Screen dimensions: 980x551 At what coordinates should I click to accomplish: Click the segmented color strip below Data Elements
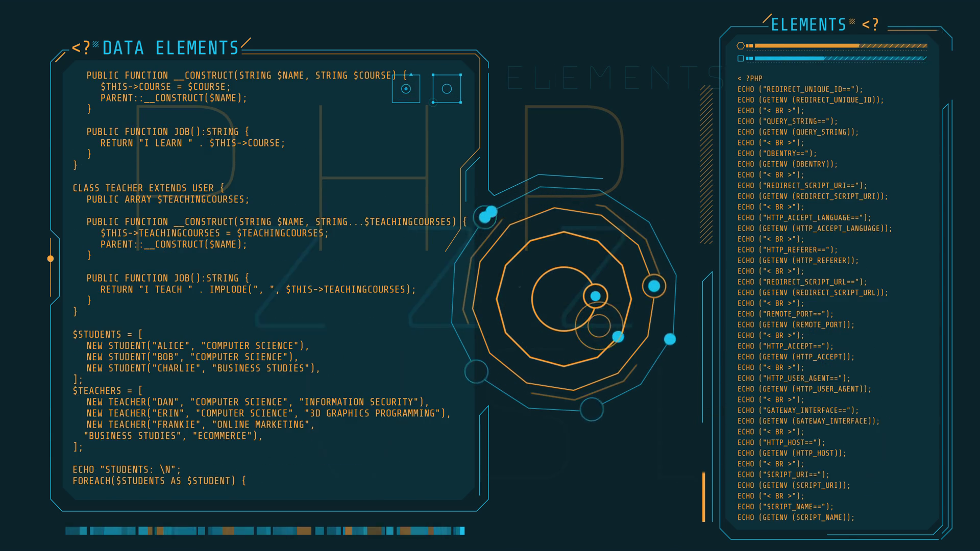(265, 531)
